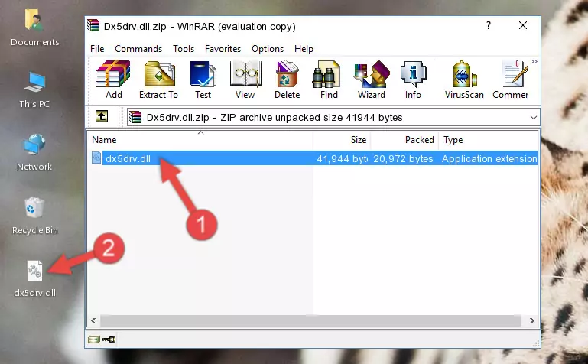Screen dimensions: 588x364
Task: Click the 41,944 bytes size cell
Action: click(x=342, y=159)
